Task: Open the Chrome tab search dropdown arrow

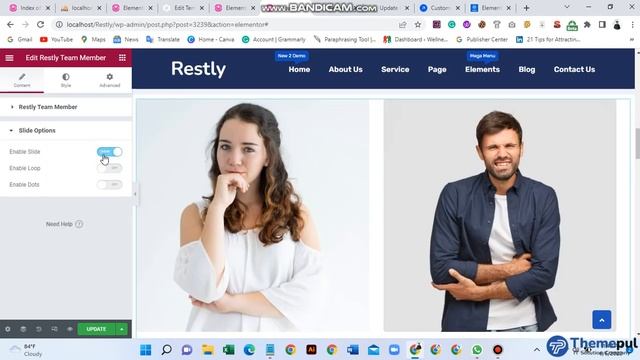Action: coord(567,7)
